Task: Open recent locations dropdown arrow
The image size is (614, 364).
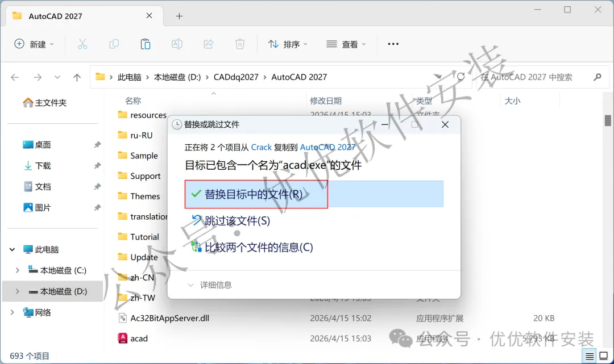Action: click(57, 77)
